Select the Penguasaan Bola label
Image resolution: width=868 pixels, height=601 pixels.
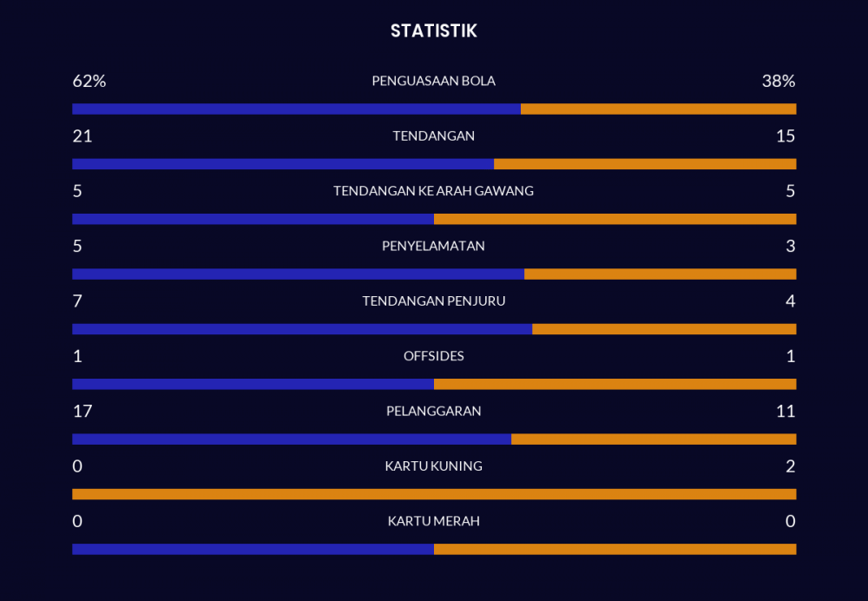433,81
